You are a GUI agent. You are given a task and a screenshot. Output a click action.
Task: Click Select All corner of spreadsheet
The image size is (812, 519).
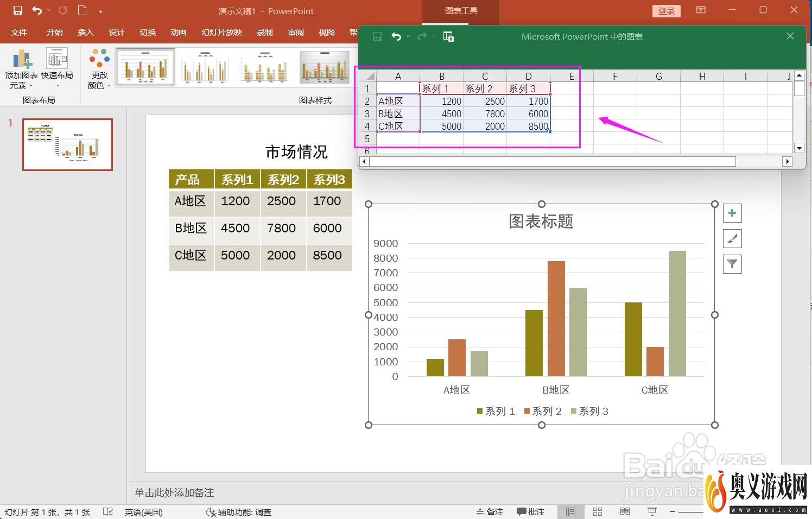pyautogui.click(x=367, y=76)
